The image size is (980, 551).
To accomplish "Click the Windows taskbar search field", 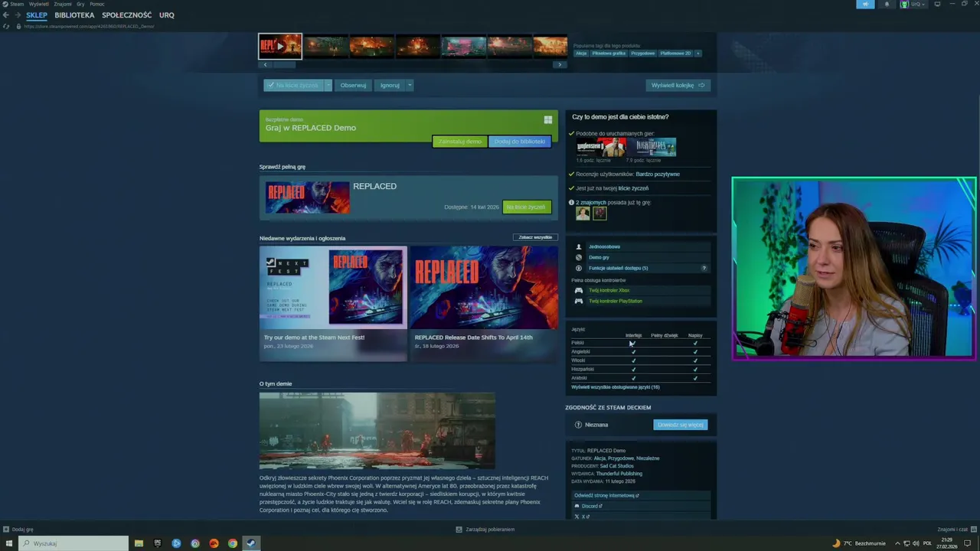I will 73,543.
